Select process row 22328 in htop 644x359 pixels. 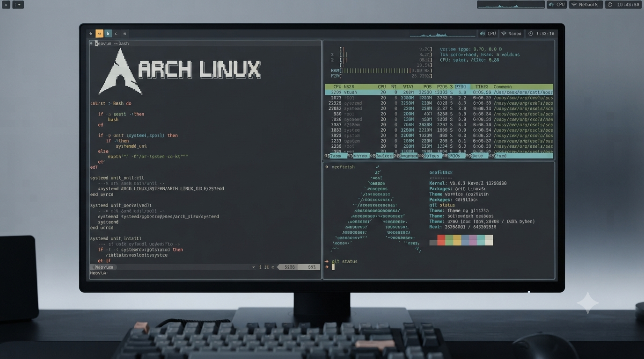(x=439, y=103)
